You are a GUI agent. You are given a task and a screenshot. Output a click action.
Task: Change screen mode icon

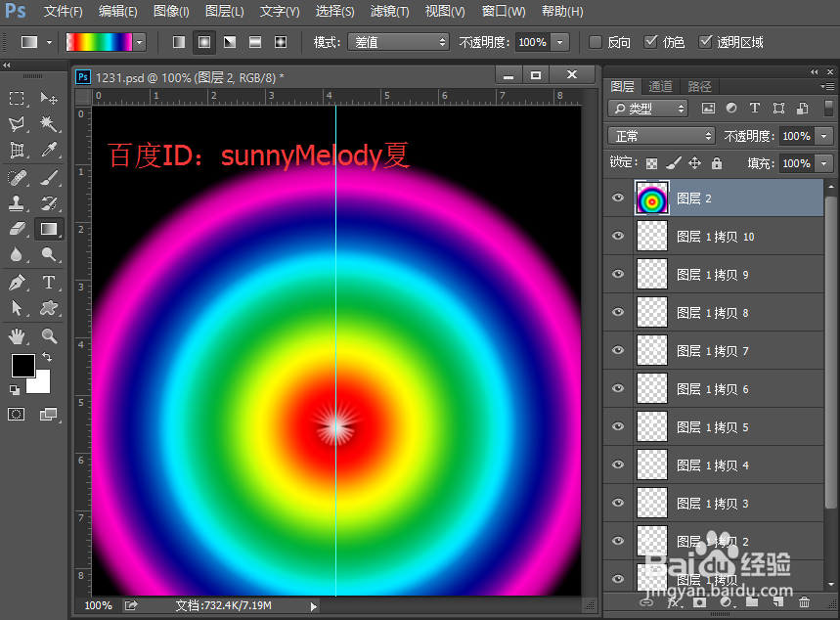[48, 414]
